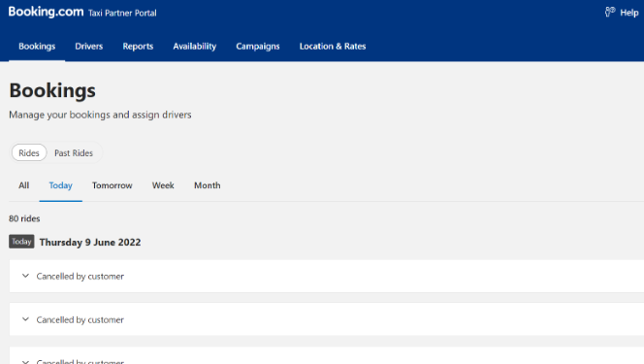Open the Campaigns tab

(258, 46)
